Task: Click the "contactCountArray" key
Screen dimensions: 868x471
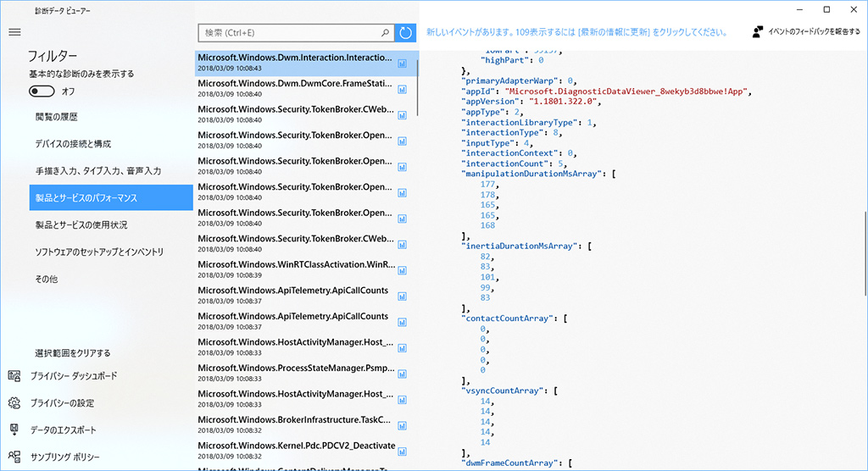Action: pos(507,319)
